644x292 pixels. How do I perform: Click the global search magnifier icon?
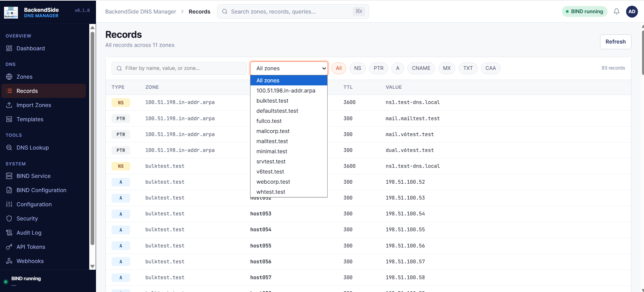click(x=224, y=11)
